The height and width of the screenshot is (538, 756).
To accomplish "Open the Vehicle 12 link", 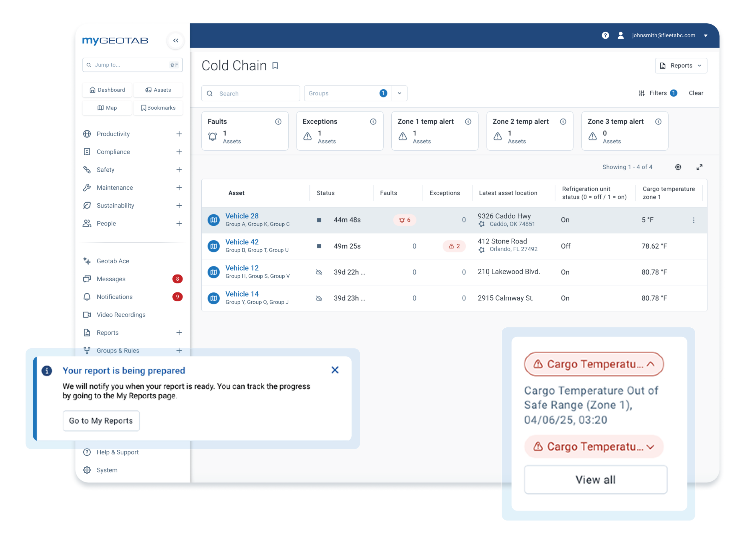I will coord(242,268).
